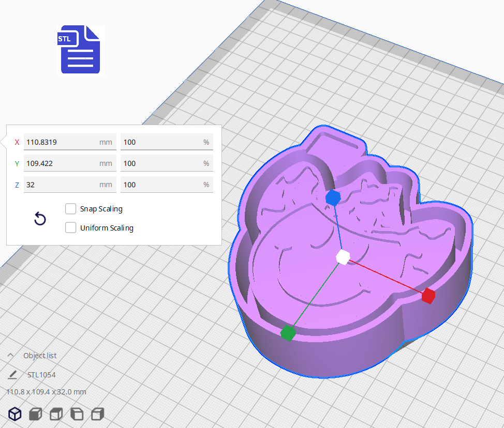Viewport: 504px width, 428px height.
Task: Click the white center scale handle
Action: click(343, 256)
